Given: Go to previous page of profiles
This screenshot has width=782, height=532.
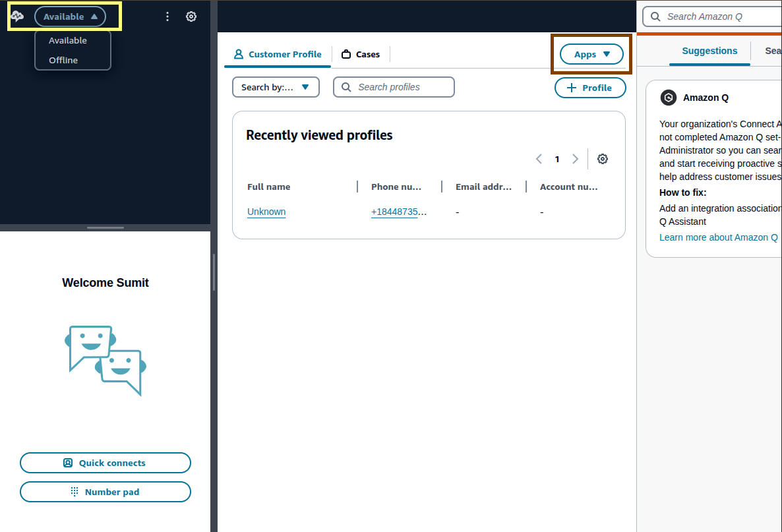Looking at the screenshot, I should coord(539,159).
